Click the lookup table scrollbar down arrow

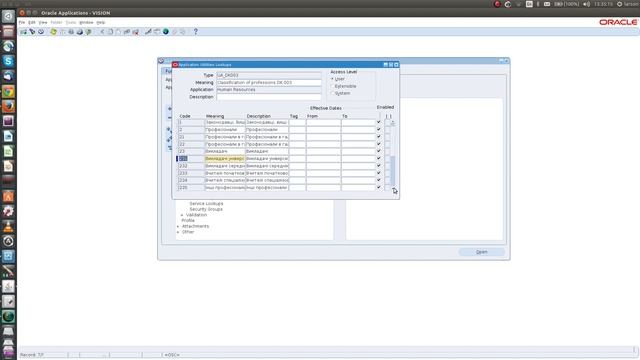(393, 189)
